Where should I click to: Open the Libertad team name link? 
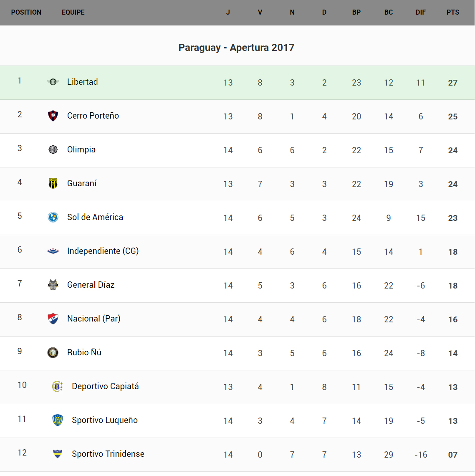click(83, 82)
